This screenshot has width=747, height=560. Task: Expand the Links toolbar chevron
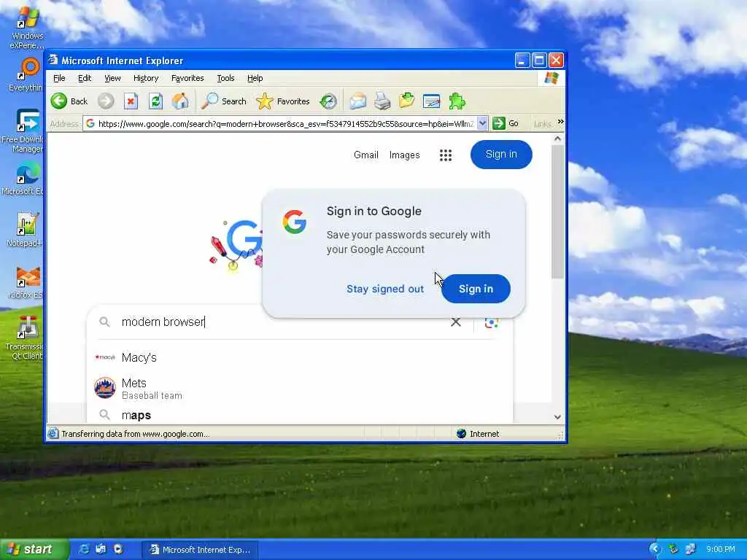click(561, 122)
